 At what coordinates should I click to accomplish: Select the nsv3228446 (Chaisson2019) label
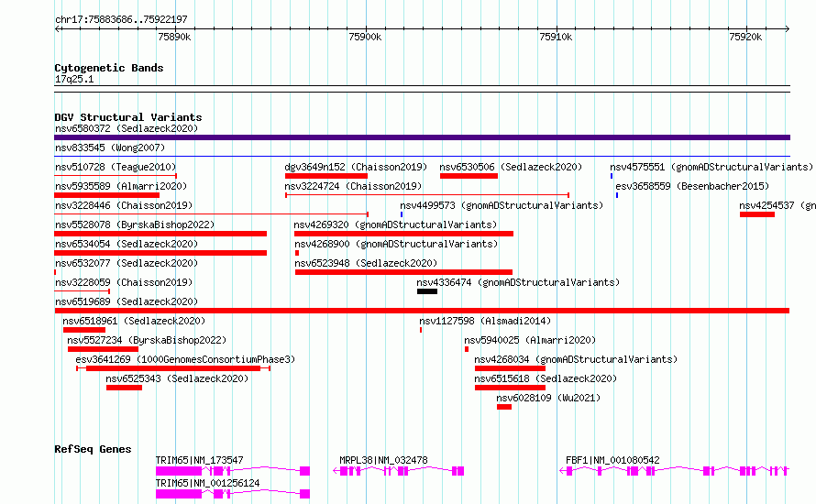click(x=124, y=205)
